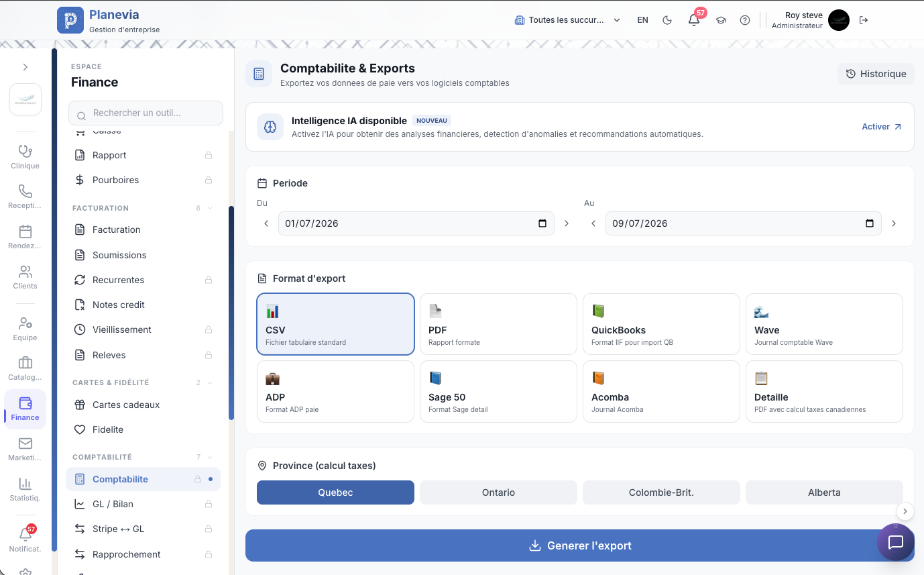
Task: Click the graduation cap tutorial icon
Action: [x=721, y=20]
